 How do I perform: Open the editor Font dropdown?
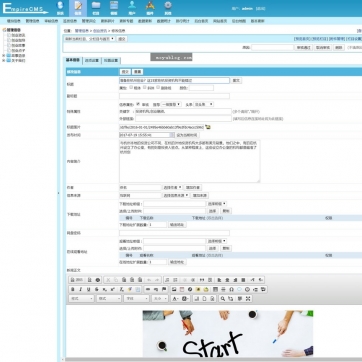136,299
